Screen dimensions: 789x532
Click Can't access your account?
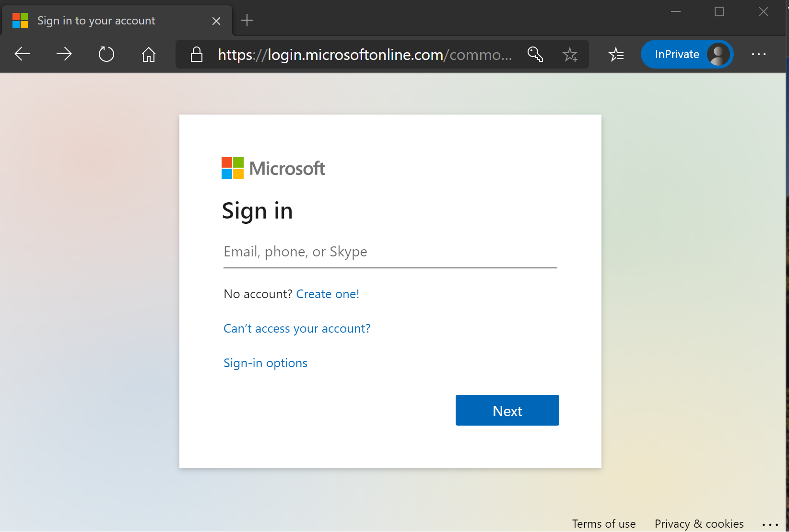296,328
